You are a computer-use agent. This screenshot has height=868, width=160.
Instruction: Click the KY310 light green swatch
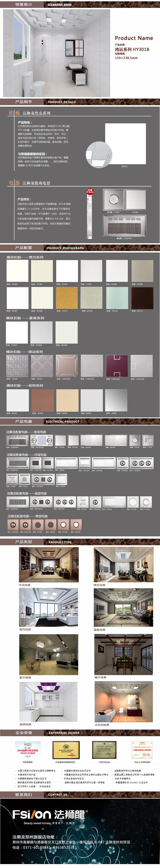(117, 298)
